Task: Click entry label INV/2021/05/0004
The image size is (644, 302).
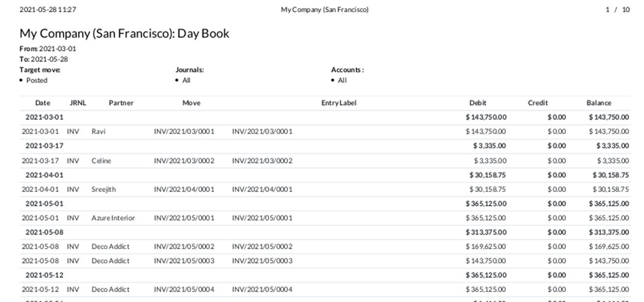Action: tap(262, 289)
